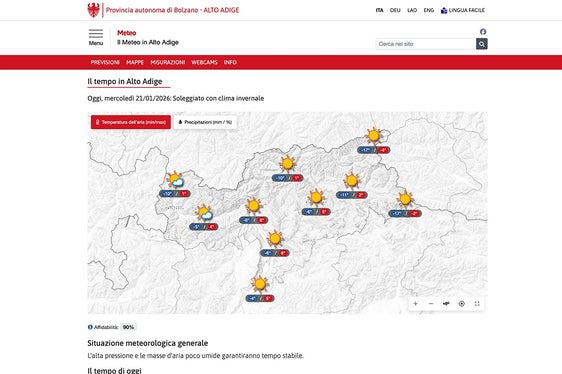
Task: Zoom out the map with minus
Action: tap(431, 304)
